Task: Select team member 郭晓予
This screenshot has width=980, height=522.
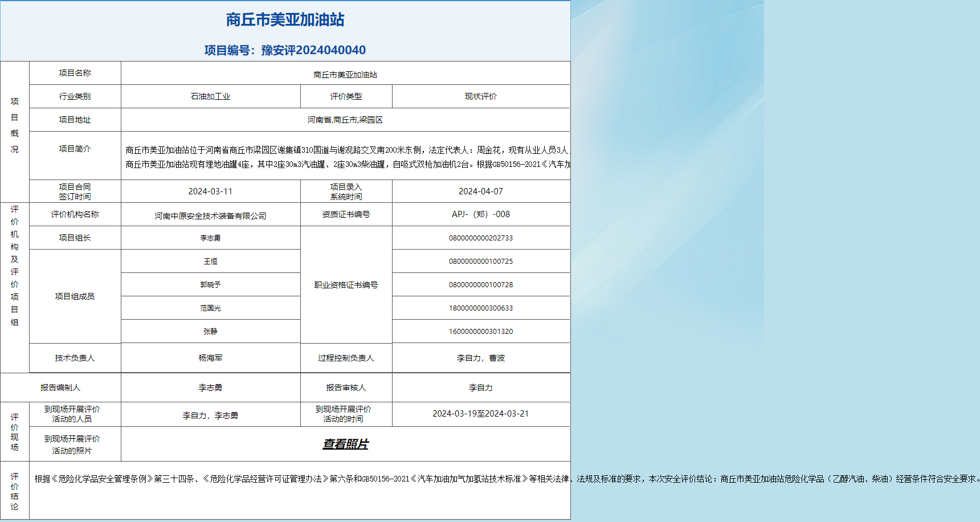Action: [210, 285]
